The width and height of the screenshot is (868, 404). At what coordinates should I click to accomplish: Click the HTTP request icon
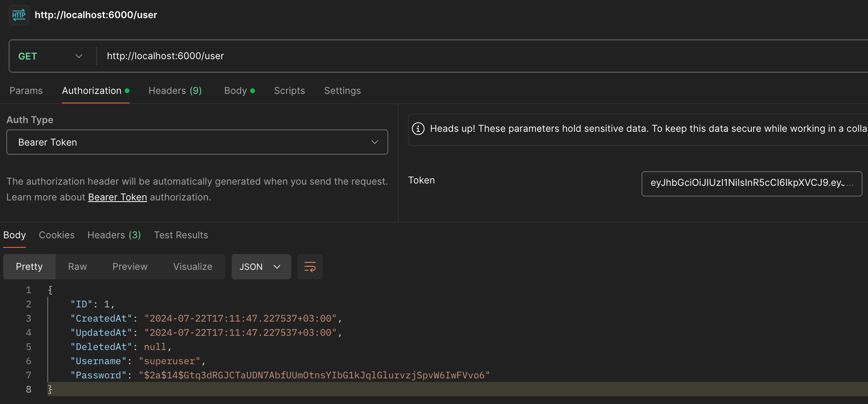pos(19,15)
